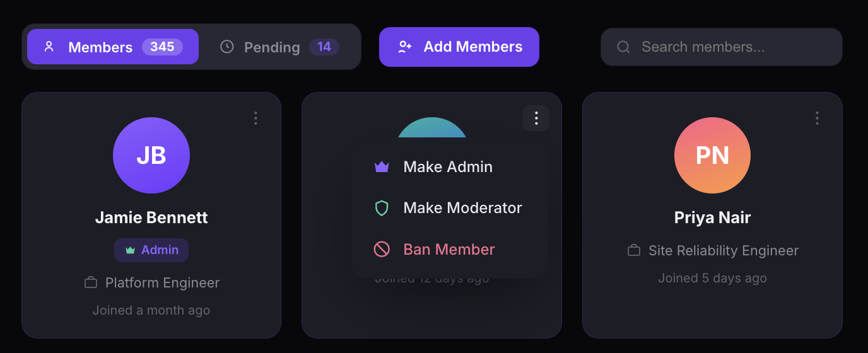The width and height of the screenshot is (868, 353).
Task: Click the briefcase icon beside Platform Engineer
Action: point(91,282)
